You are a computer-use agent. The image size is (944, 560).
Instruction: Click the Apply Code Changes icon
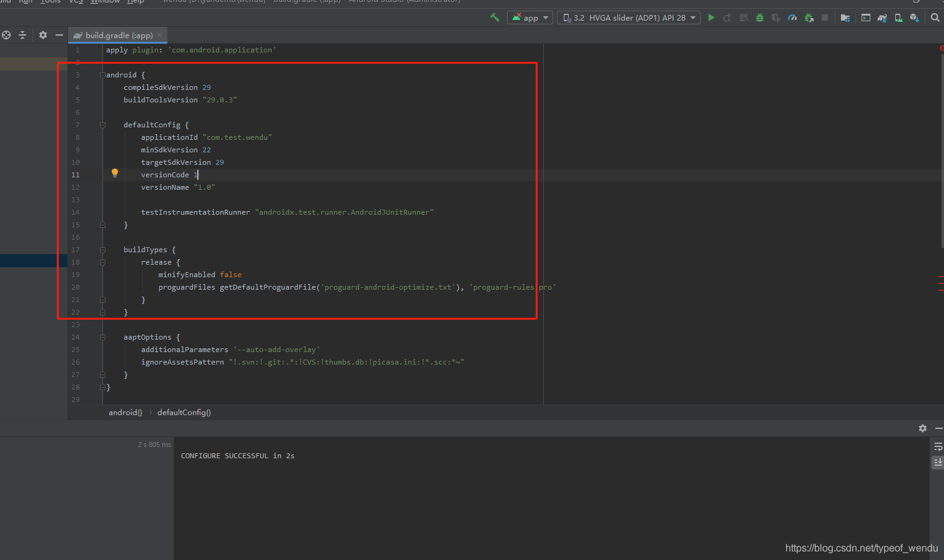(744, 17)
